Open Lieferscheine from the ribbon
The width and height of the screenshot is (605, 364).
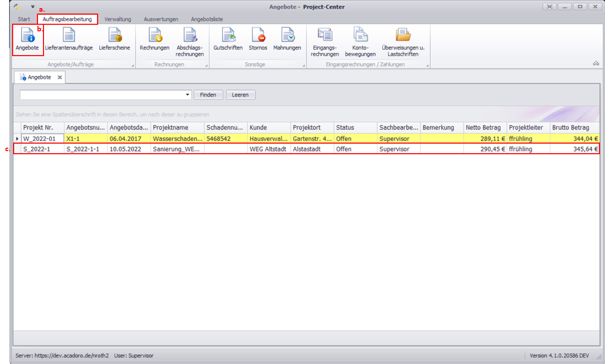pyautogui.click(x=114, y=40)
